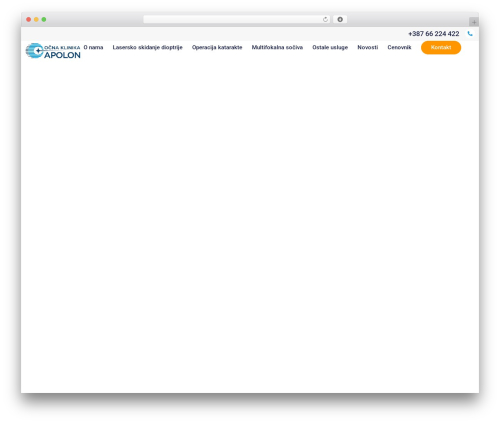Screen dimensions: 500x423
Task: Click the yellow minimize window button
Action: click(x=36, y=20)
